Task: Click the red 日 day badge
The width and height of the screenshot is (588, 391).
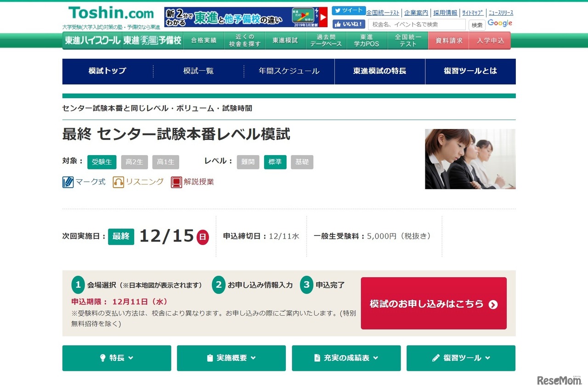Action: [x=203, y=237]
